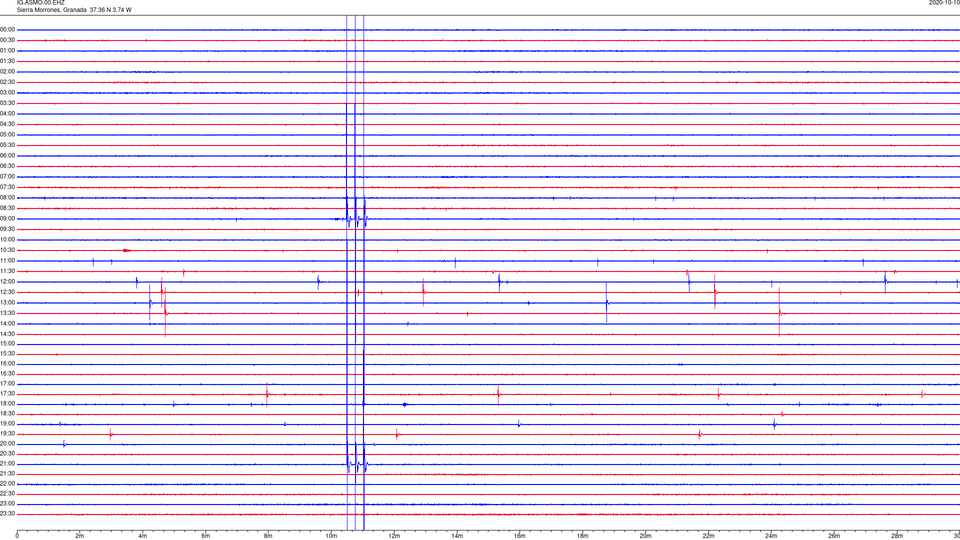Viewport: 960px width, 540px height.
Task: Click the 07:30 row label
Action: [8, 187]
